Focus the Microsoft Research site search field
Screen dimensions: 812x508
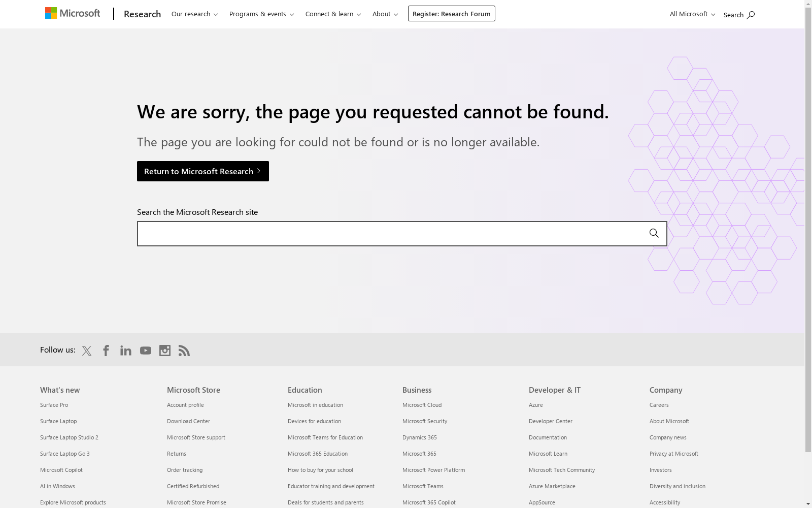pyautogui.click(x=391, y=234)
